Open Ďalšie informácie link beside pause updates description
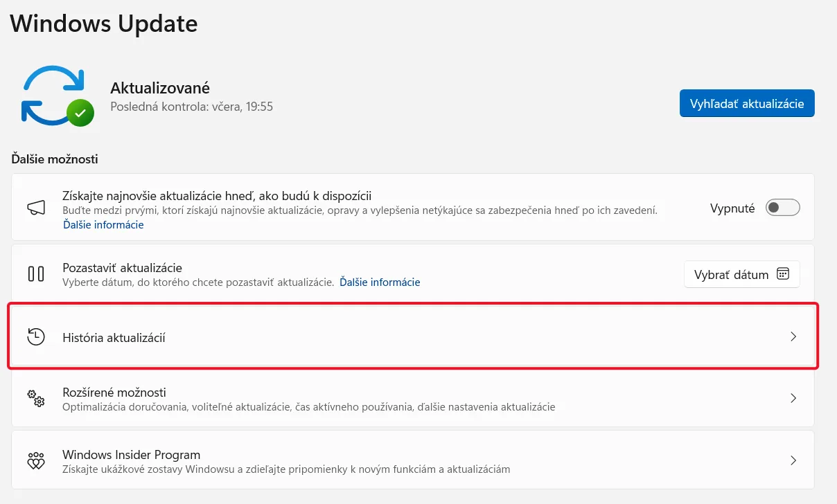The image size is (837, 504). pos(380,282)
